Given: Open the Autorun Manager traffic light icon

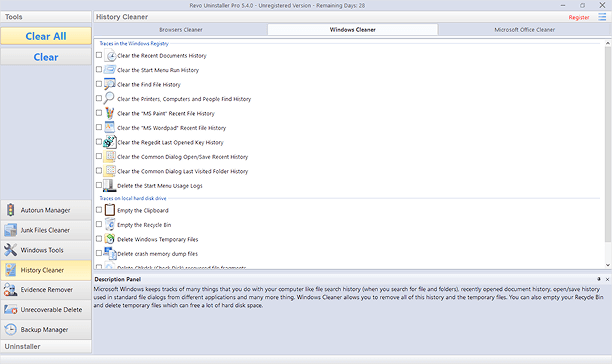Looking at the screenshot, I should [x=11, y=210].
